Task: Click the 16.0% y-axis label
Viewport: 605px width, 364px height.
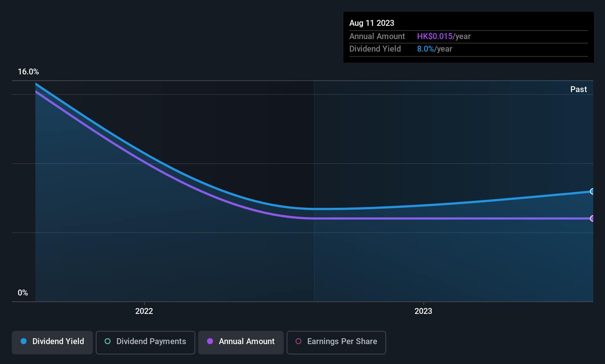Action: point(28,72)
